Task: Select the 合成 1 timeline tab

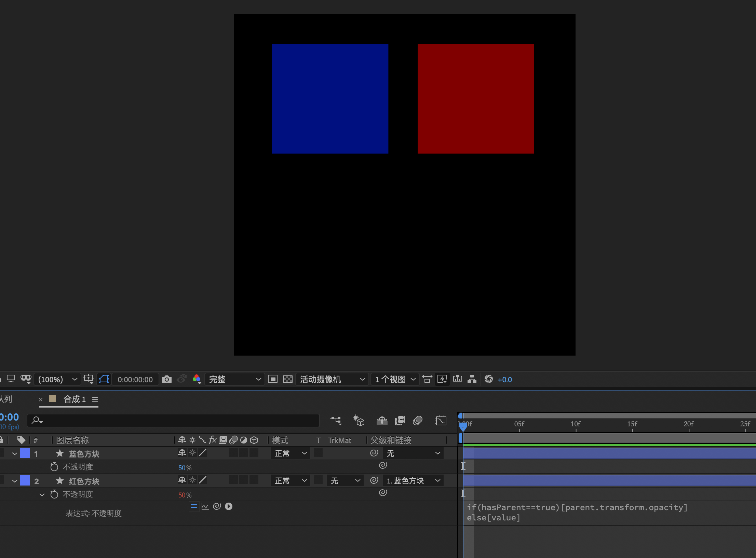Action: click(x=74, y=399)
